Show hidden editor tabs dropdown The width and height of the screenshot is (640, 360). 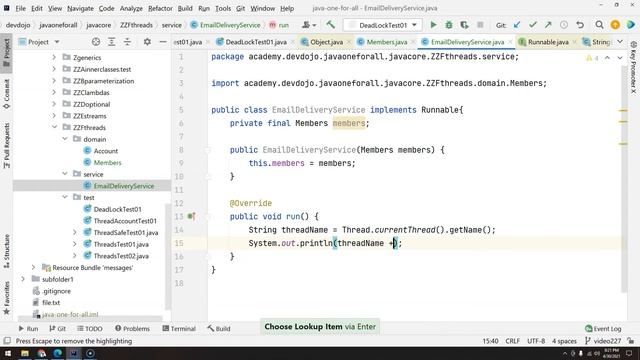click(x=620, y=42)
